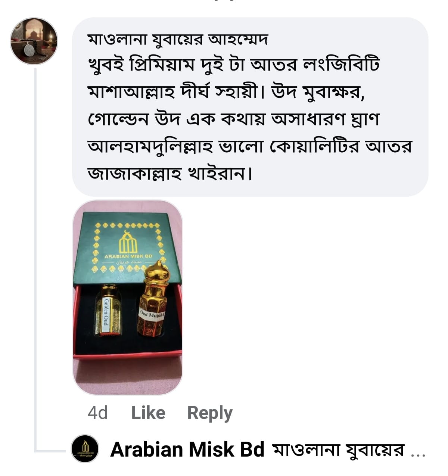
Task: Open the Arabian Misk Bd page name
Action: 187,449
